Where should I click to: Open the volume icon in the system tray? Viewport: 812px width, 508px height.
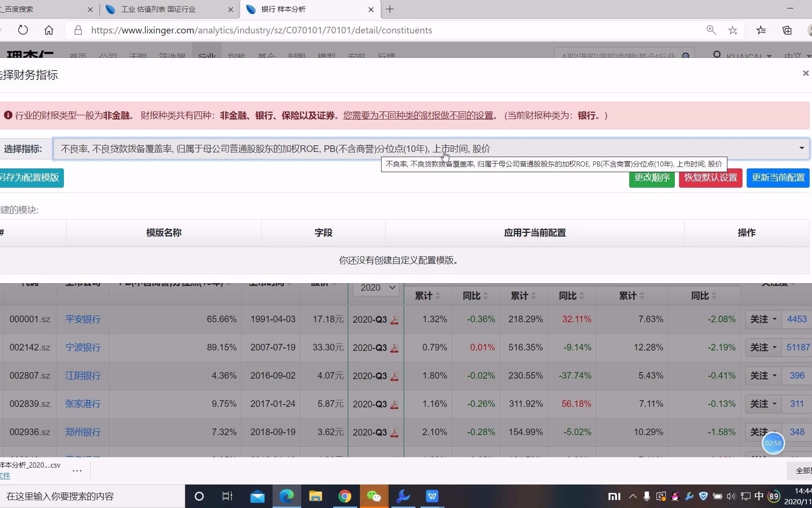731,496
